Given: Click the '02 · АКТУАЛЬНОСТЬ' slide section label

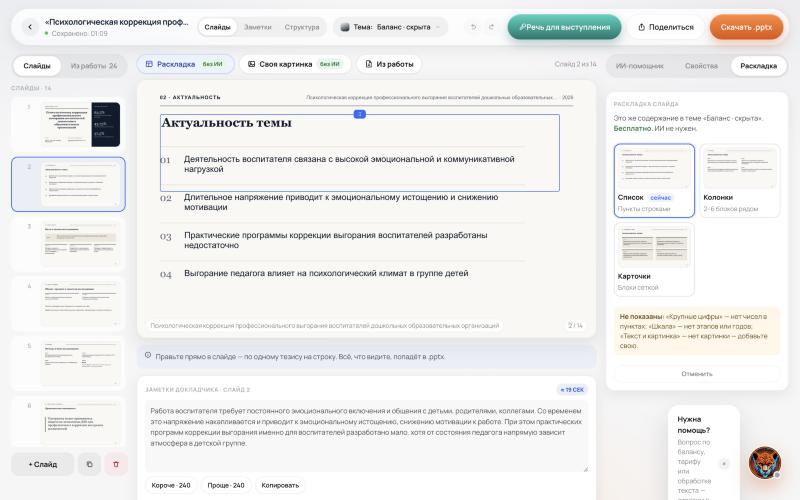Looking at the screenshot, I should pos(190,97).
